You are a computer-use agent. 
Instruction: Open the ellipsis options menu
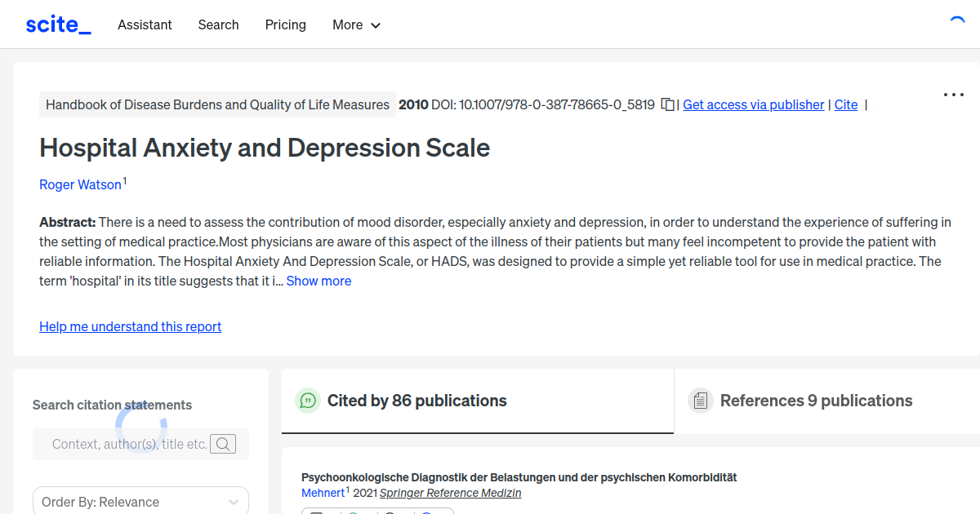tap(953, 95)
